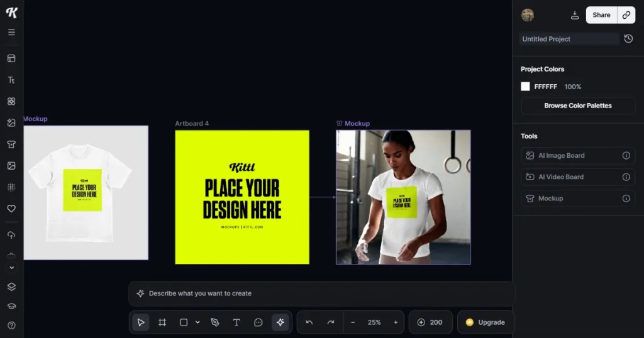Open version history clock icon
Screen dimensions: 644x338
(x=628, y=39)
